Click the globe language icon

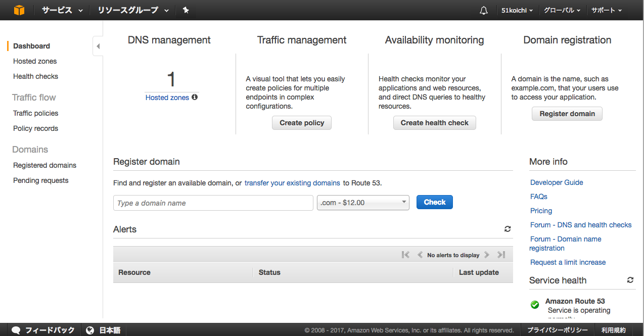coord(90,330)
